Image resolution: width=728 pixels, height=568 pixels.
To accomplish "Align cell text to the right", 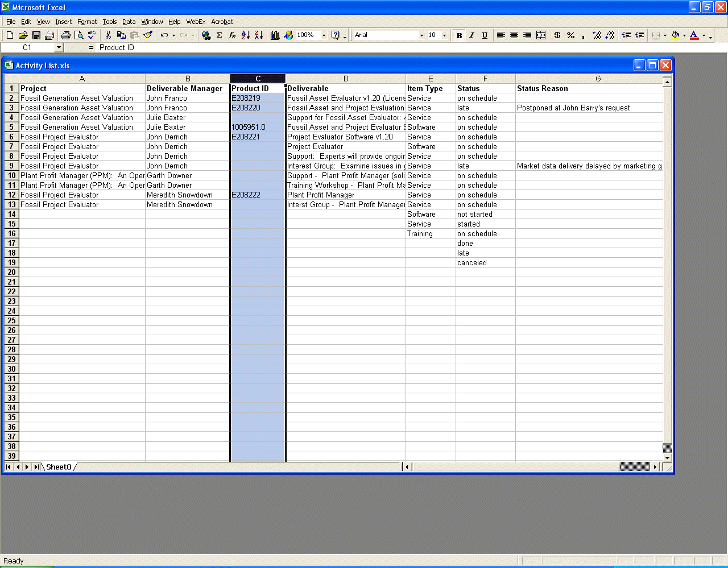I will [527, 35].
